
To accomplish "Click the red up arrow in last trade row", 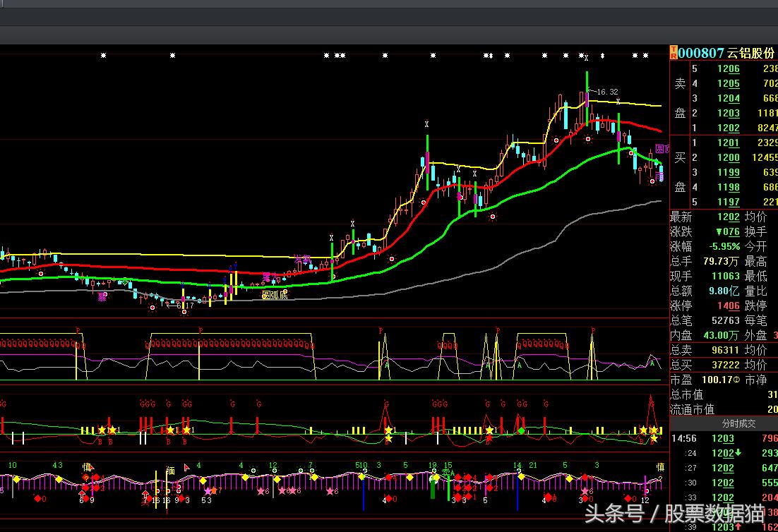I will [x=738, y=527].
